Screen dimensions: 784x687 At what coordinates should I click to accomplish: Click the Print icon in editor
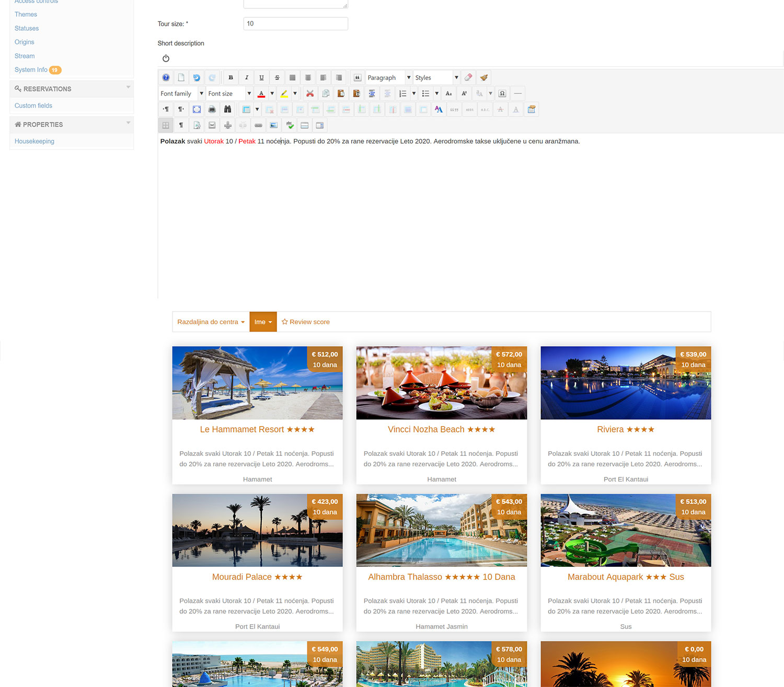click(212, 109)
